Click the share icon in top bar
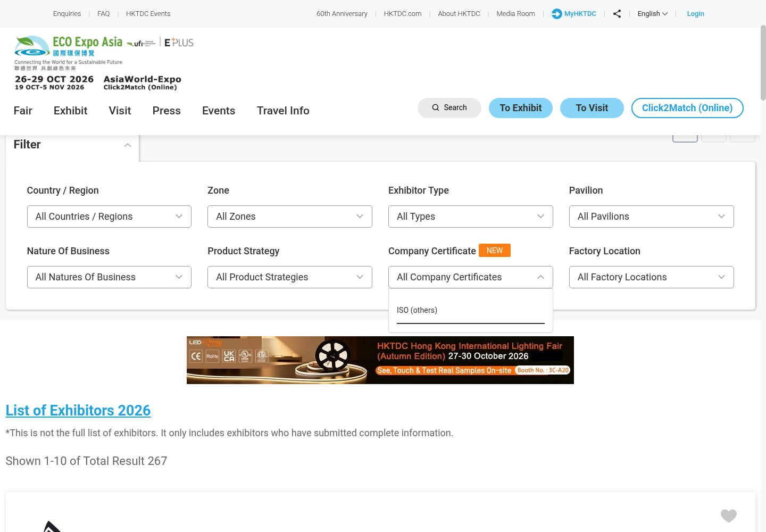 click(x=617, y=14)
